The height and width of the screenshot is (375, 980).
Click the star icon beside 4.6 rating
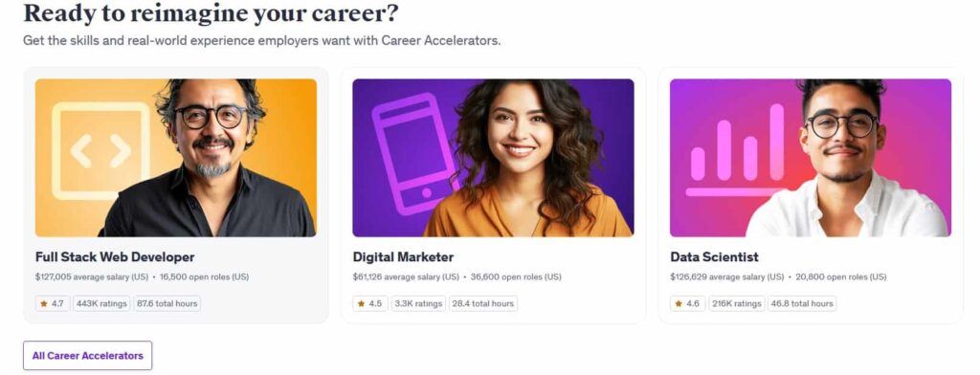(x=679, y=304)
